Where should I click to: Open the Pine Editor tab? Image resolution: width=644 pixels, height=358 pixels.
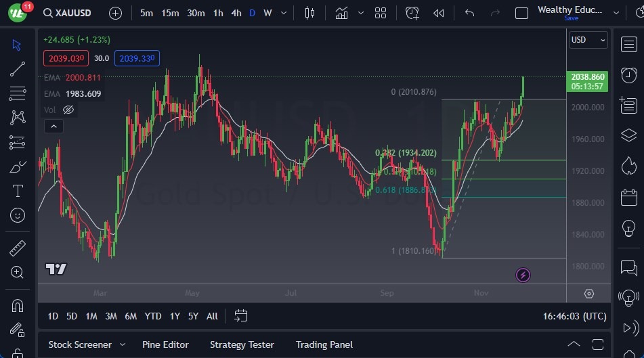165,345
